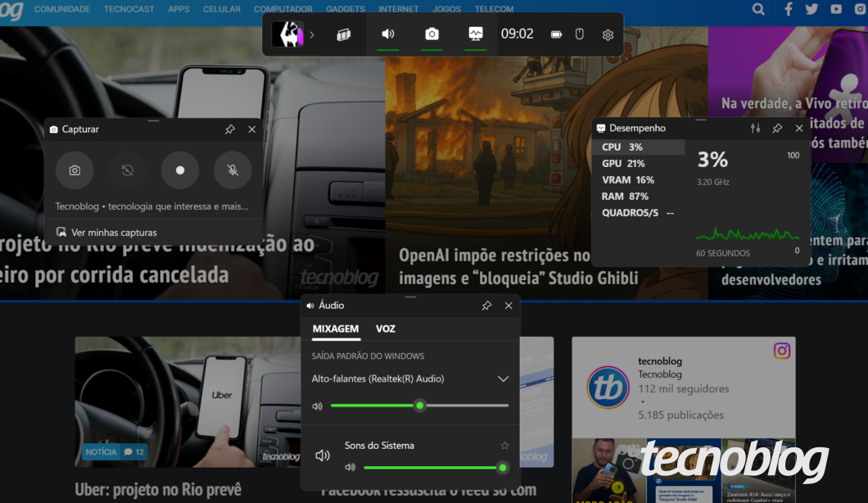The width and height of the screenshot is (868, 503).
Task: Open Game Bar settings gear
Action: pos(608,34)
